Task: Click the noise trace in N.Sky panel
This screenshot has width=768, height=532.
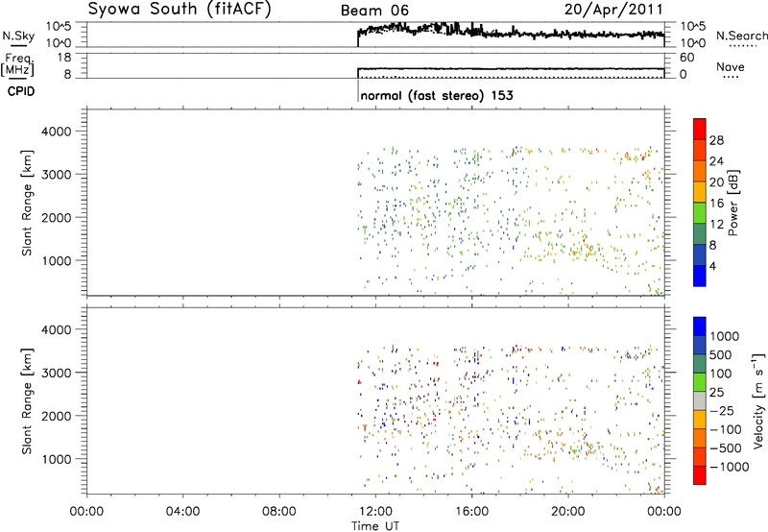Action: [x=511, y=33]
